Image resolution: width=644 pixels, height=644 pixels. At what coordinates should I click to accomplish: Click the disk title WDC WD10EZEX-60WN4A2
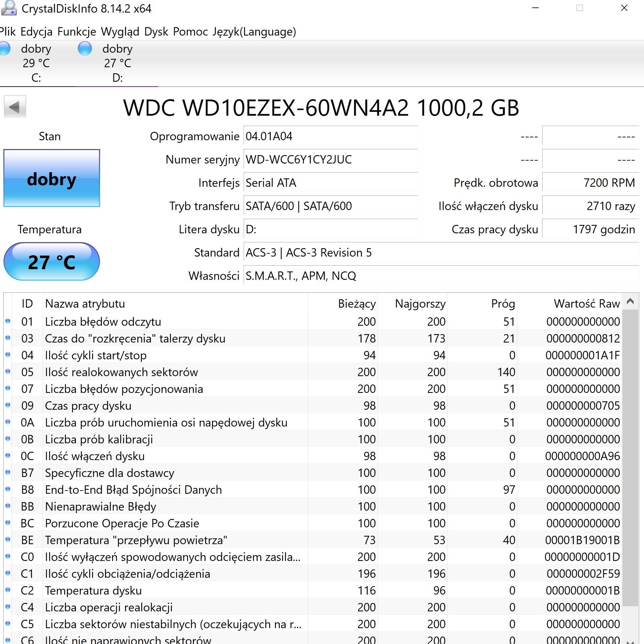[321, 108]
